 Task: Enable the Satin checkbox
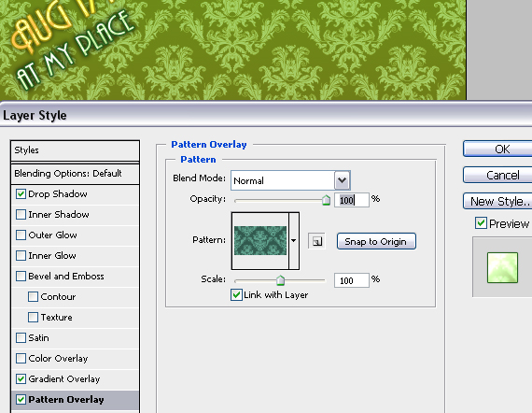[x=21, y=338]
